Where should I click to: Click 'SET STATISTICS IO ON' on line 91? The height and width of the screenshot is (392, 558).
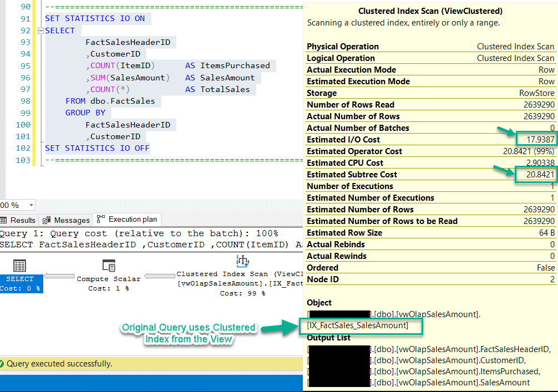95,18
